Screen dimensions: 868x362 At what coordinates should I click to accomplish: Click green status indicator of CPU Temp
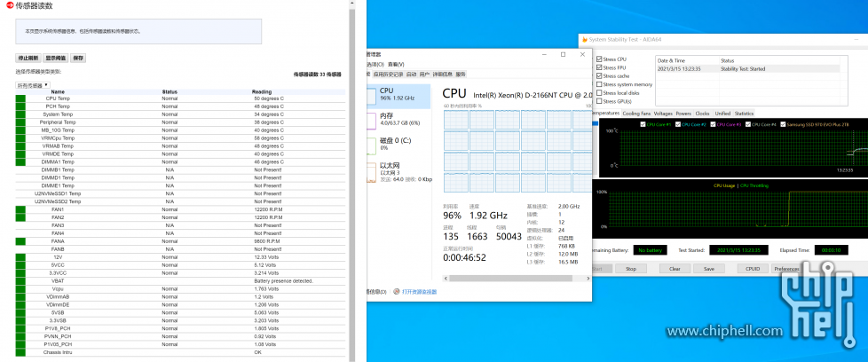click(x=20, y=98)
